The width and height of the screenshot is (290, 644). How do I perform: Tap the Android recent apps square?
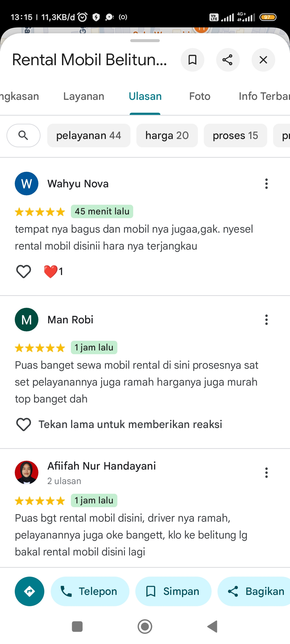coord(77,627)
